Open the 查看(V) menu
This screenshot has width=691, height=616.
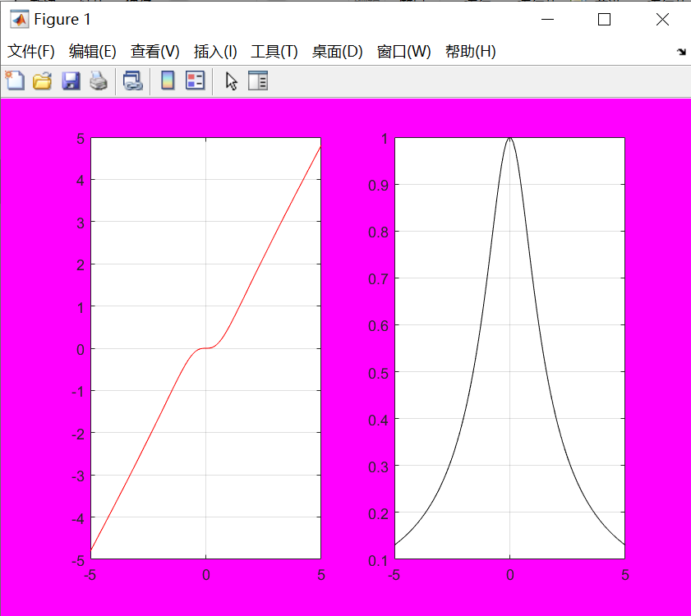[152, 51]
